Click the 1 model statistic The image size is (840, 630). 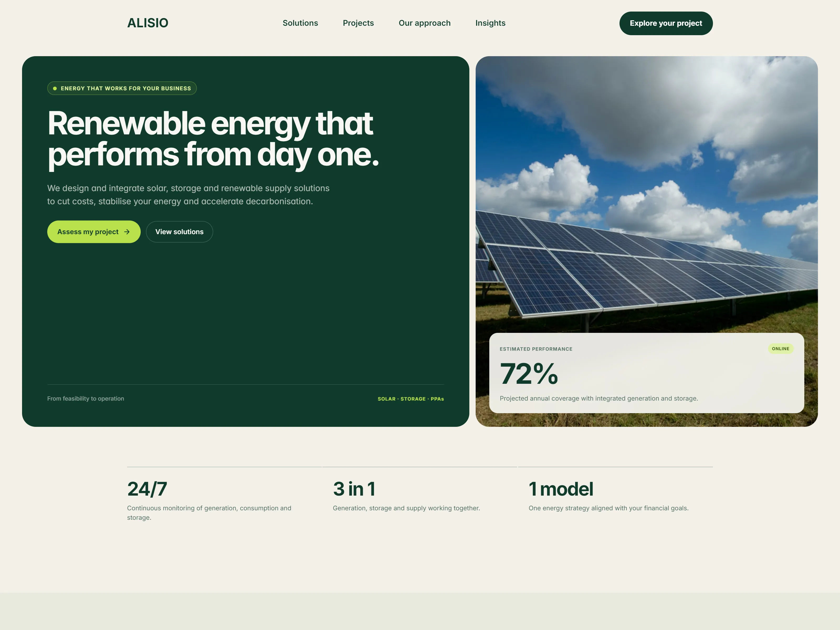click(560, 489)
